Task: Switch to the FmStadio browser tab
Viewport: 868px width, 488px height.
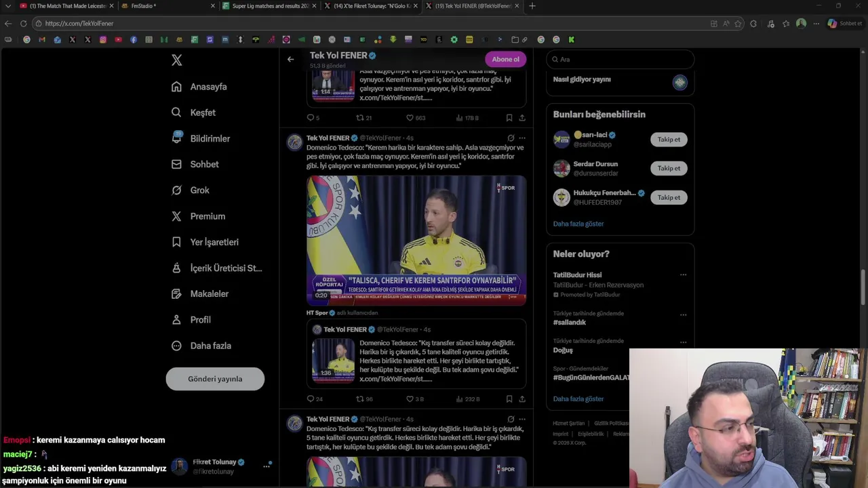Action: click(167, 6)
